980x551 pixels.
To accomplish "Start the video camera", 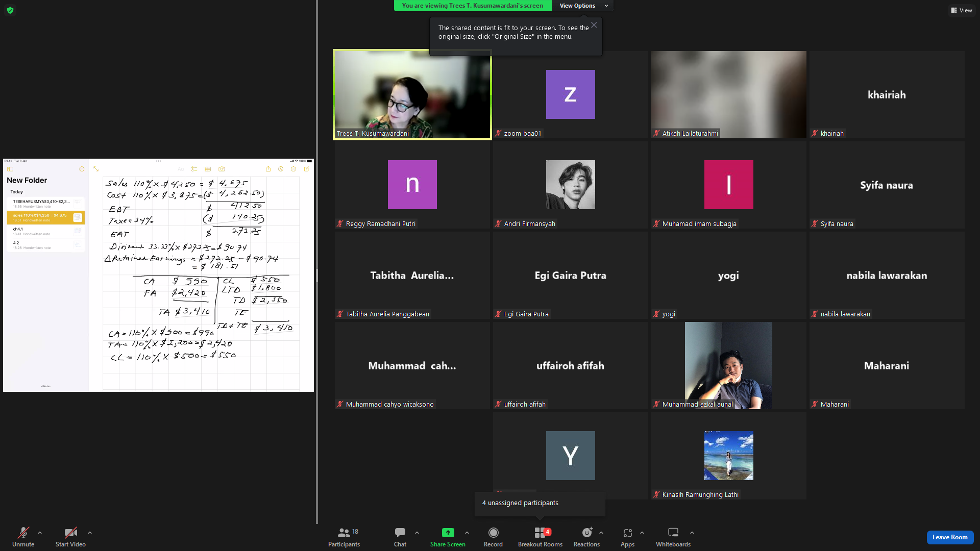I will 70,537.
